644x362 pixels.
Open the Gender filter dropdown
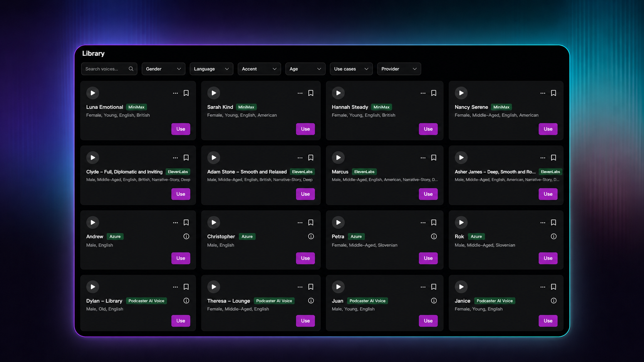(x=163, y=69)
